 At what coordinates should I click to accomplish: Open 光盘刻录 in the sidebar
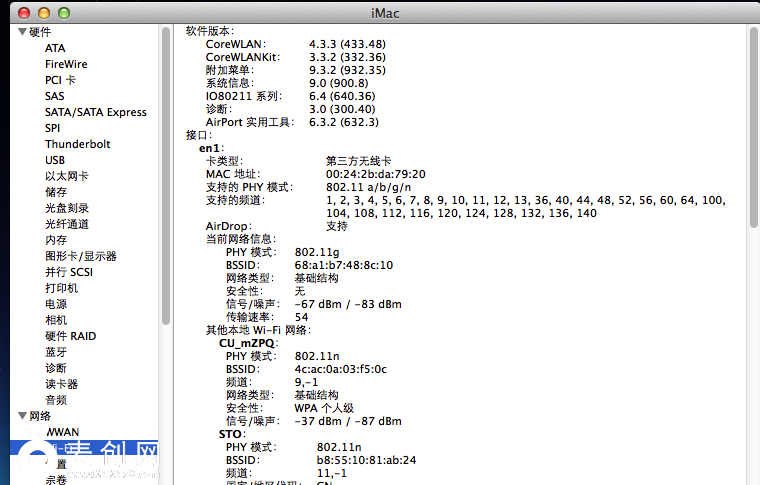click(66, 208)
